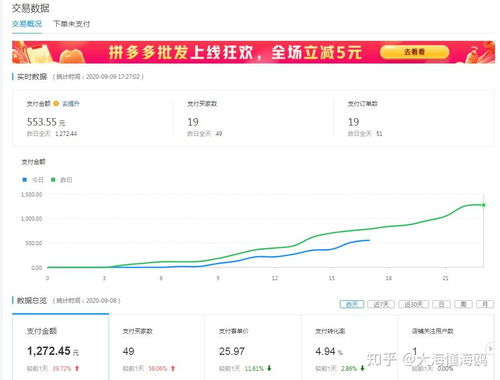The width and height of the screenshot is (500, 380).
Task: Click the right arrow to show more cards
Action: click(490, 348)
